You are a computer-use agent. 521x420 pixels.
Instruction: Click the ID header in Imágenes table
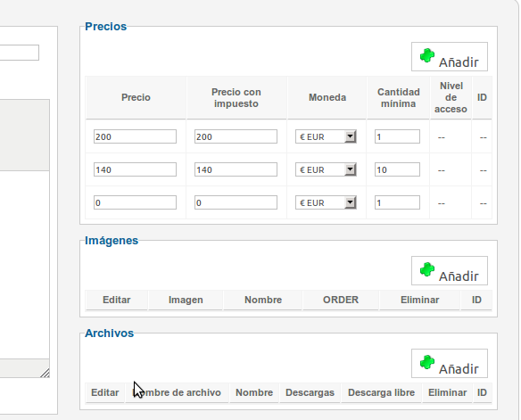coord(476,300)
